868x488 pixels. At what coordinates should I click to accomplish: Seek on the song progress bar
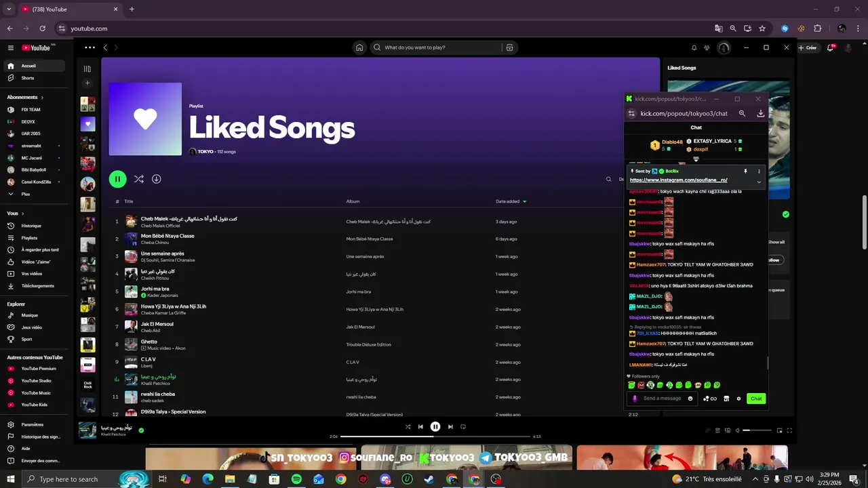tap(435, 436)
